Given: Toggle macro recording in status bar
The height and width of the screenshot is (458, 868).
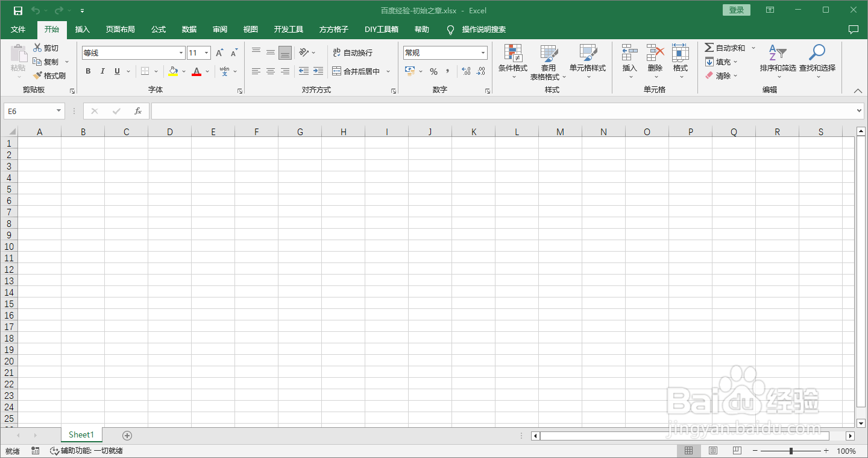Looking at the screenshot, I should [35, 451].
